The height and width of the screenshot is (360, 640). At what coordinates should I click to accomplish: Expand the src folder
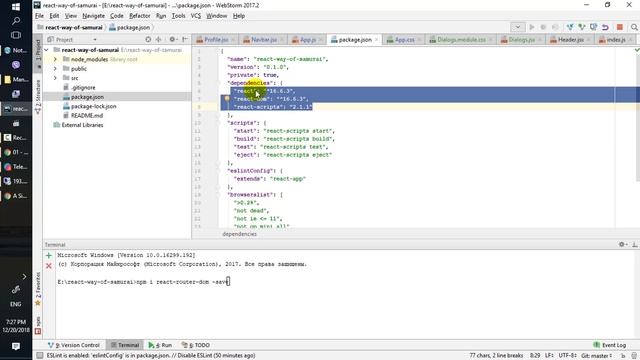tap(55, 78)
